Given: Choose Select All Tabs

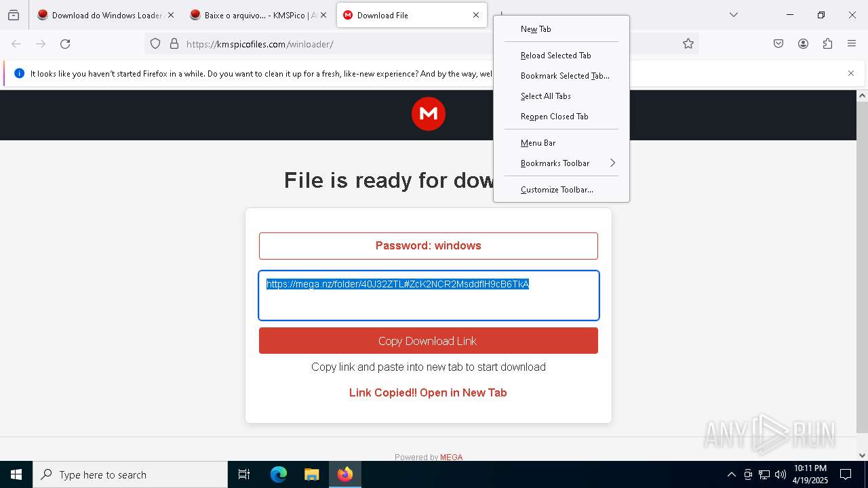Looking at the screenshot, I should (561, 96).
